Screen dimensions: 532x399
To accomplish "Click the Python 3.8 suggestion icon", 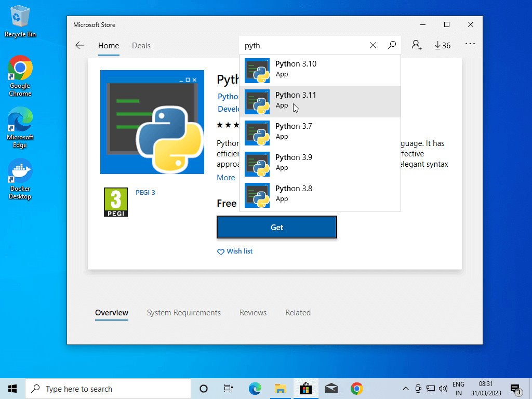I will click(257, 195).
